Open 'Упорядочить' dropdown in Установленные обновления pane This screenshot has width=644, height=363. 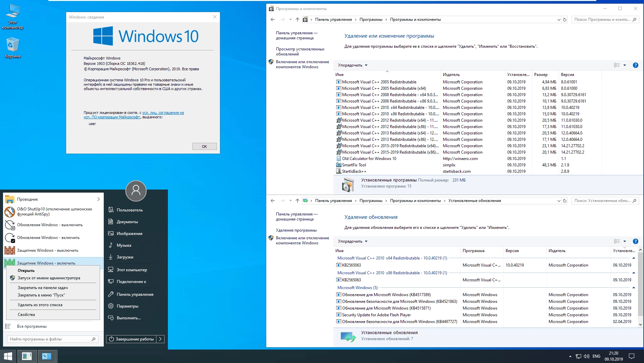click(x=353, y=241)
